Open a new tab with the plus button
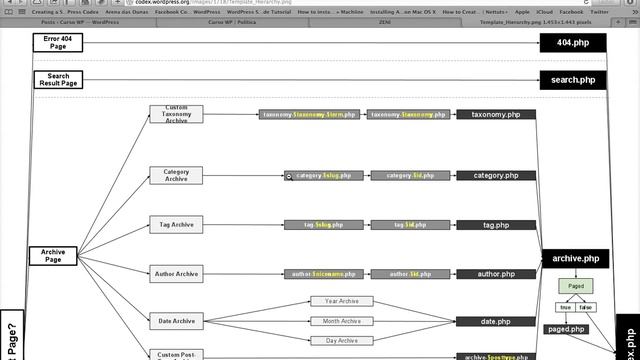 (x=618, y=22)
